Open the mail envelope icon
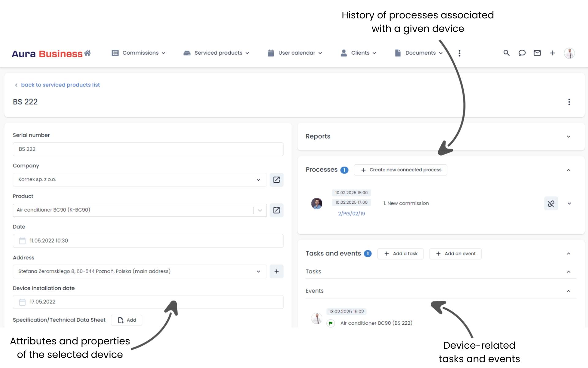This screenshot has width=588, height=368. pyautogui.click(x=537, y=53)
